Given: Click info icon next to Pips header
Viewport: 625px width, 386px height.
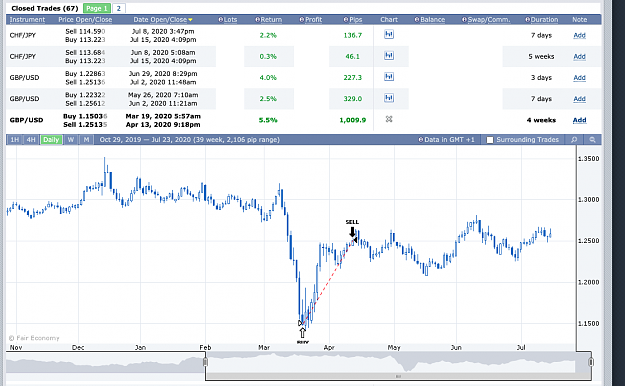Looking at the screenshot, I should click(x=346, y=20).
